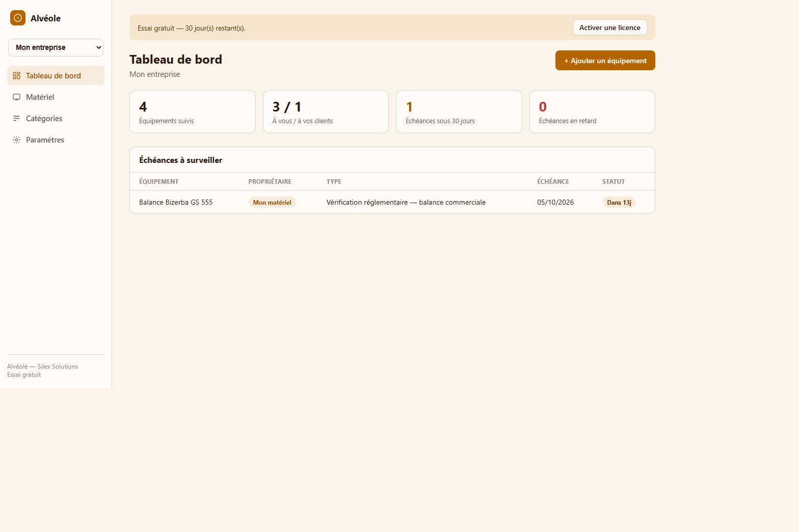Click the Dans 13j status badge
Screen dimensions: 799x532
pyautogui.click(x=619, y=202)
